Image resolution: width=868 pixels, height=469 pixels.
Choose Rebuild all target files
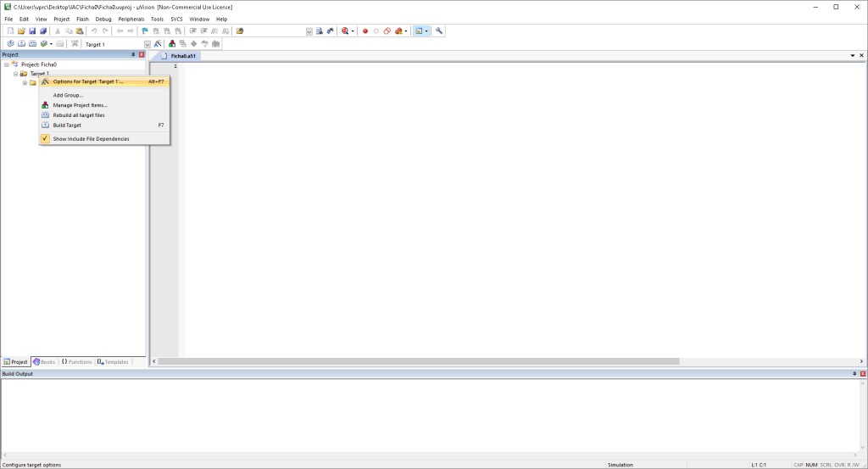click(x=79, y=115)
